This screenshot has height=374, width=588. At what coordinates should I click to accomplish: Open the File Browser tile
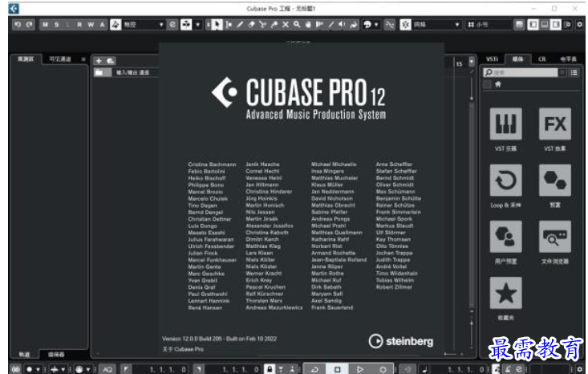pyautogui.click(x=555, y=236)
